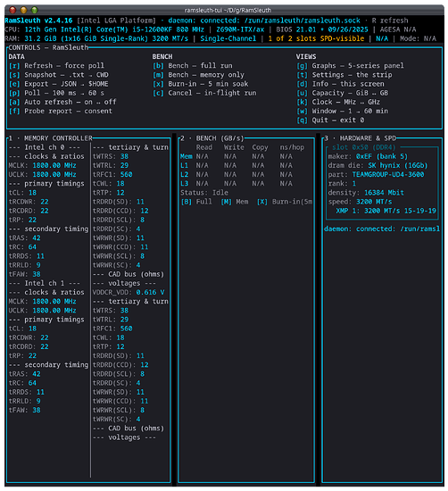The image size is (448, 491).
Task: Click the [r] Refresh force poll entry
Action: click(x=56, y=66)
